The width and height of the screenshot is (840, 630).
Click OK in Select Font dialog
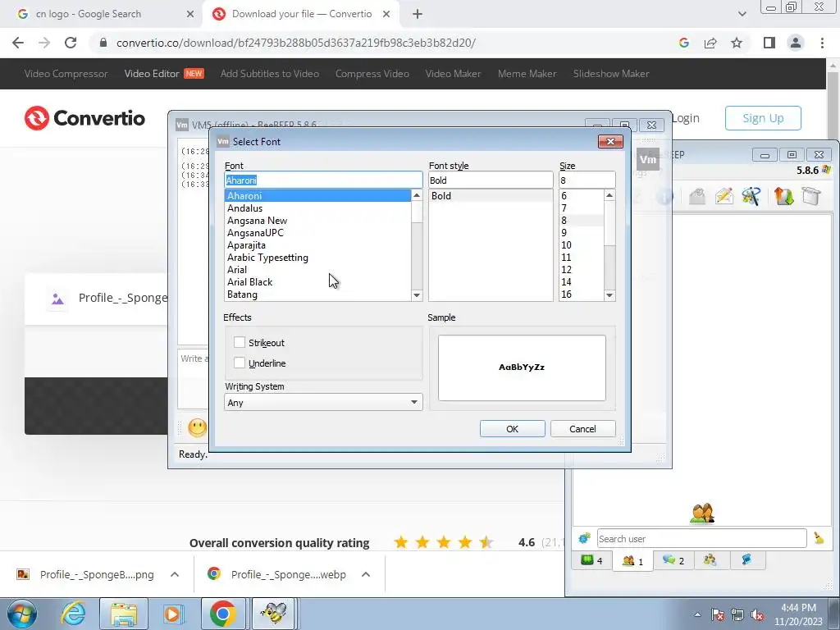[x=512, y=428]
